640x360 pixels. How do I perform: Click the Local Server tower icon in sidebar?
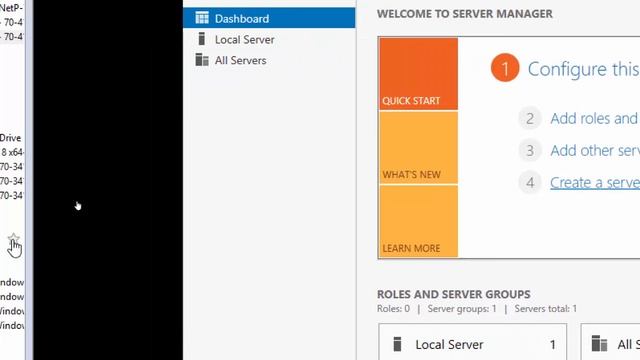point(202,39)
